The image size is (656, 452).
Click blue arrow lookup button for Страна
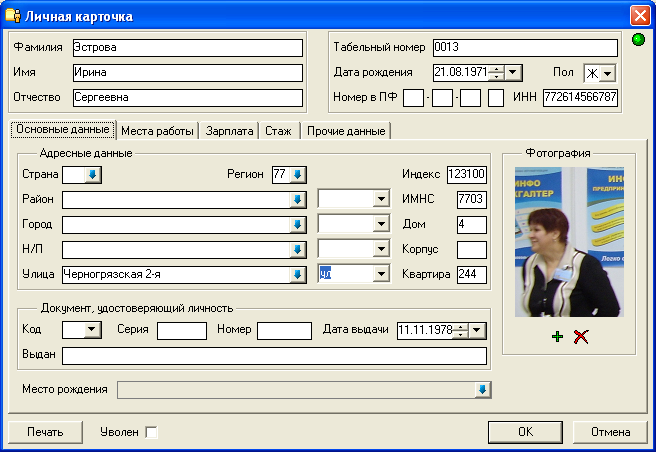pyautogui.click(x=93, y=175)
